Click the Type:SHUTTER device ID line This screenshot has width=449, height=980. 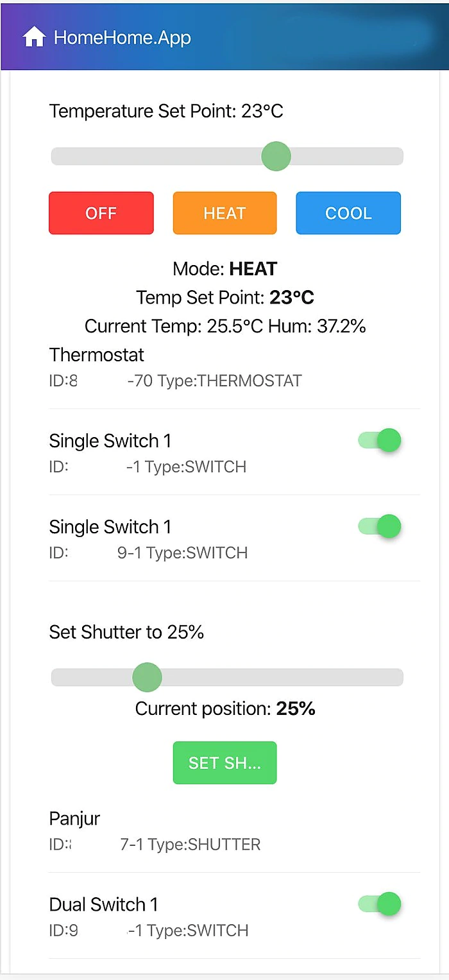[x=155, y=845]
